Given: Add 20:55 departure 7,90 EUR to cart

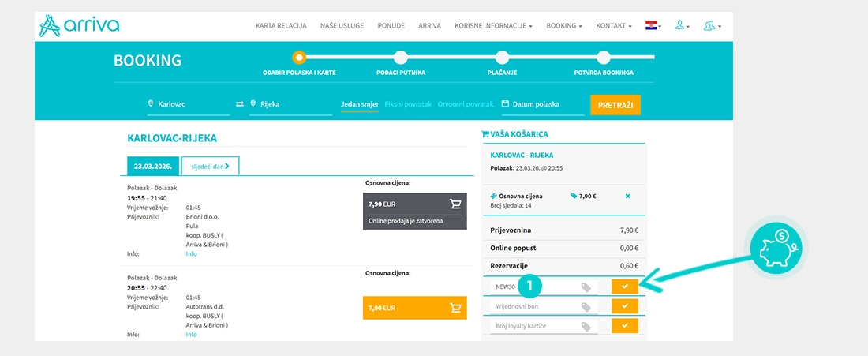Looking at the screenshot, I should click(x=414, y=308).
